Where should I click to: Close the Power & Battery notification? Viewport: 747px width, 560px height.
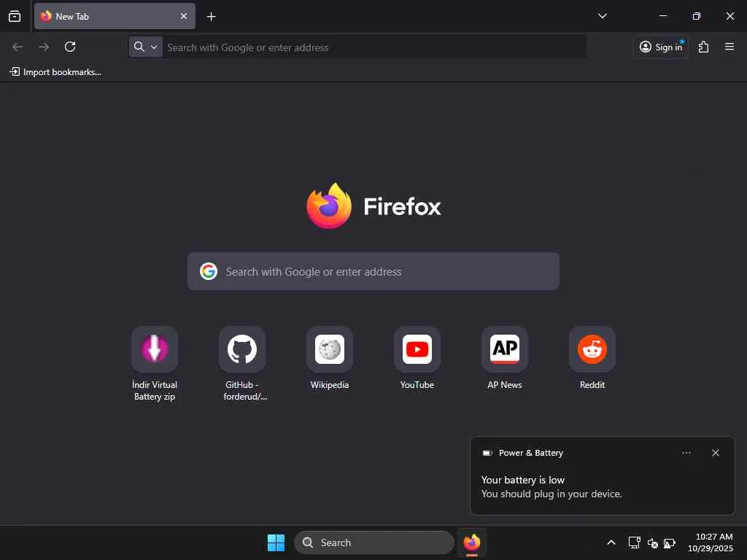tap(715, 453)
